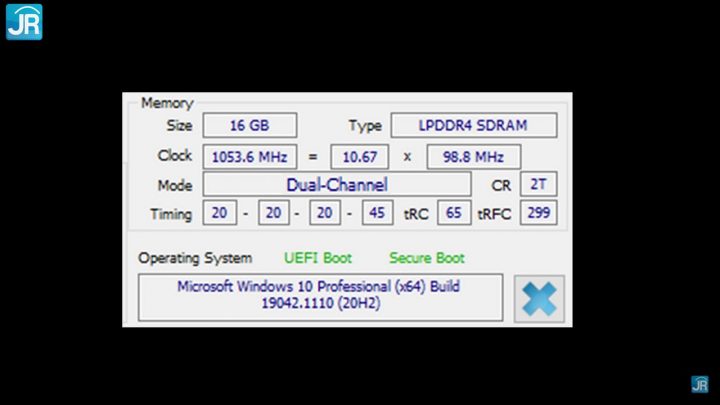
Task: Select the multiplier value 10.67
Action: click(x=360, y=157)
